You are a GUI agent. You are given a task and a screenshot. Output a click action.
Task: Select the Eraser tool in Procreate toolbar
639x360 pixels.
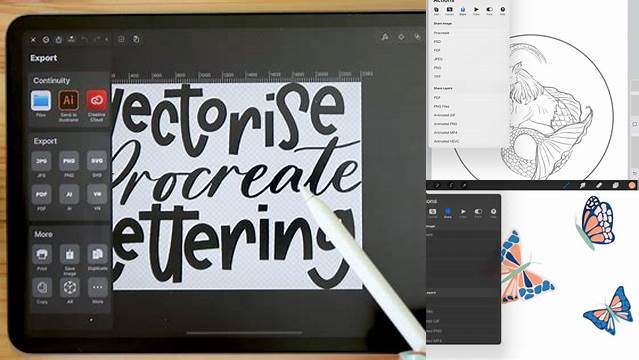click(599, 185)
